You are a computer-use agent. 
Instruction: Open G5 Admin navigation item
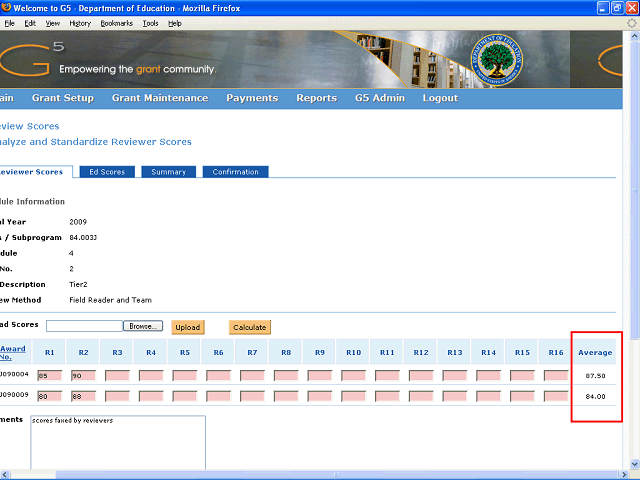point(380,98)
